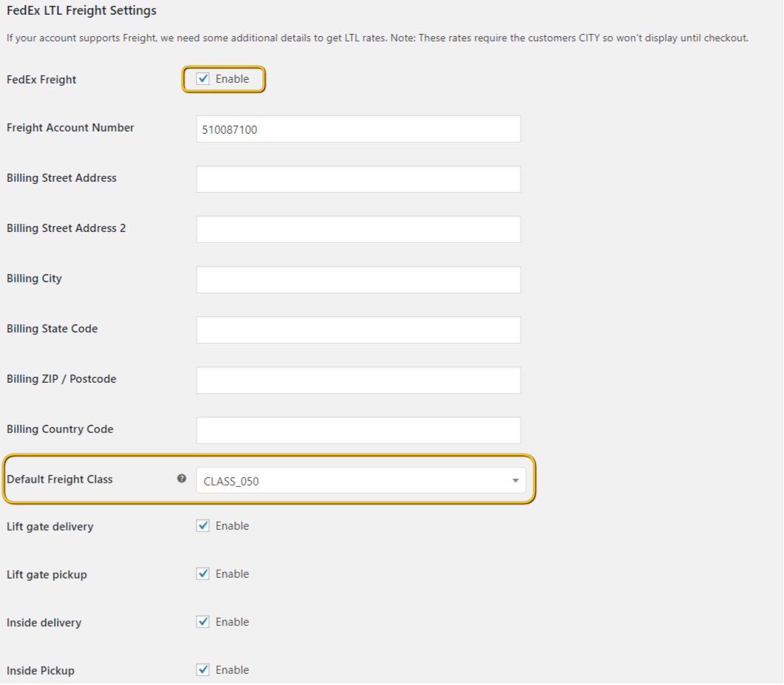784x685 pixels.
Task: Click the Lift gate delivery label
Action: click(x=50, y=527)
